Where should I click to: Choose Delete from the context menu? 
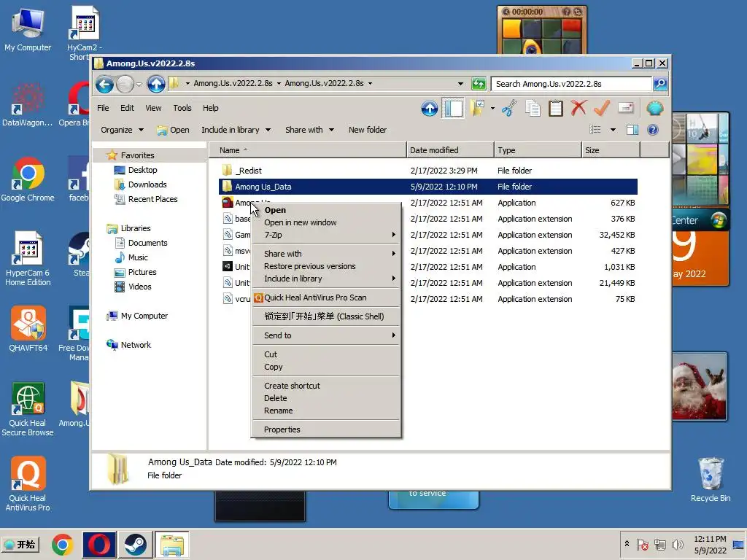[326, 398]
